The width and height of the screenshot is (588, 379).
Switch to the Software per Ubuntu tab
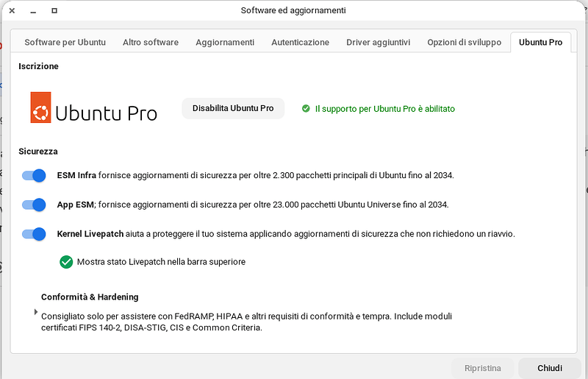(x=65, y=43)
